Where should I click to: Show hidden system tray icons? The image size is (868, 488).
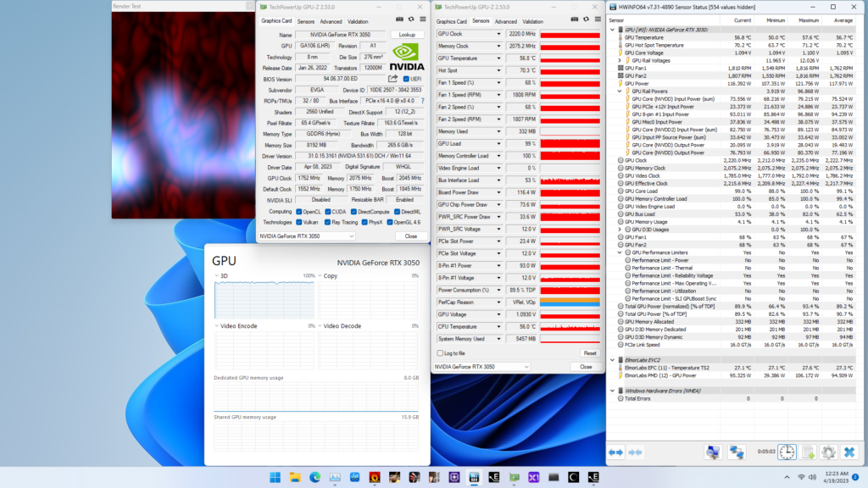787,477
